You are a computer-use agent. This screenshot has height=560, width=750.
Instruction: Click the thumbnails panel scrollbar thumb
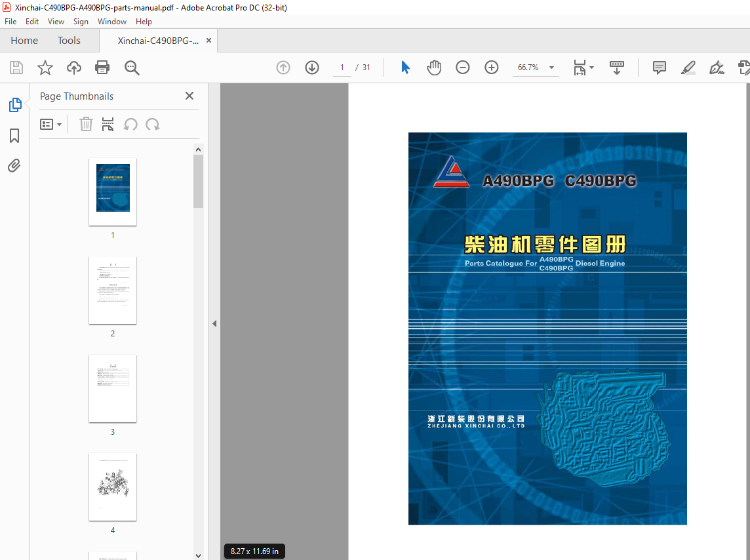[198, 181]
